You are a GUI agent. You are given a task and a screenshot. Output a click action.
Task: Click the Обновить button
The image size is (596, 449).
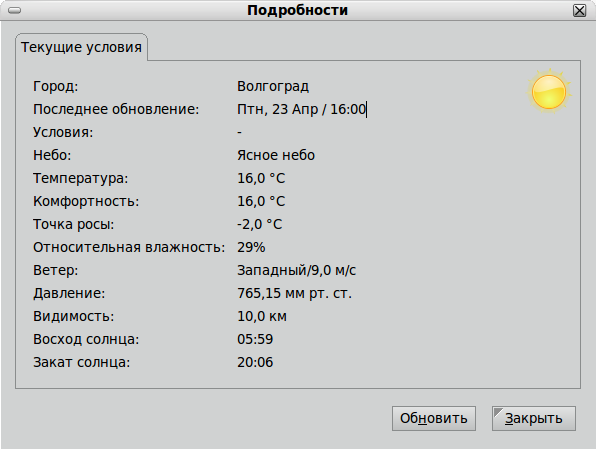click(434, 418)
